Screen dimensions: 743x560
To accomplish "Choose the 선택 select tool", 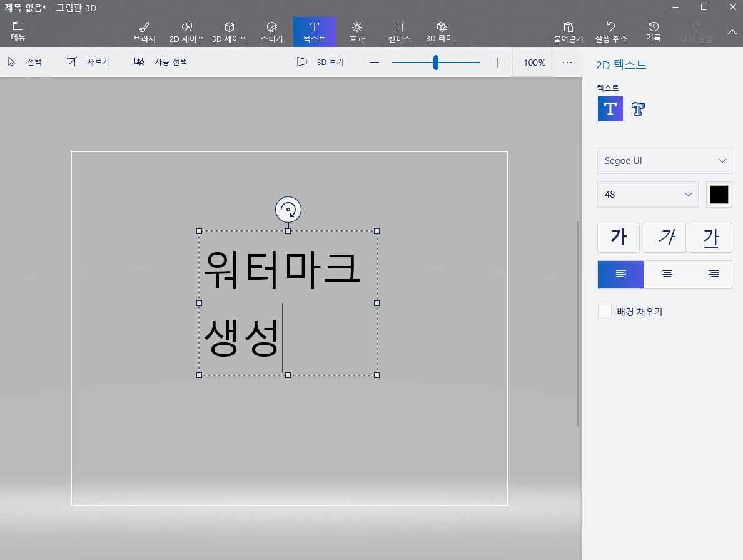I will [x=25, y=62].
